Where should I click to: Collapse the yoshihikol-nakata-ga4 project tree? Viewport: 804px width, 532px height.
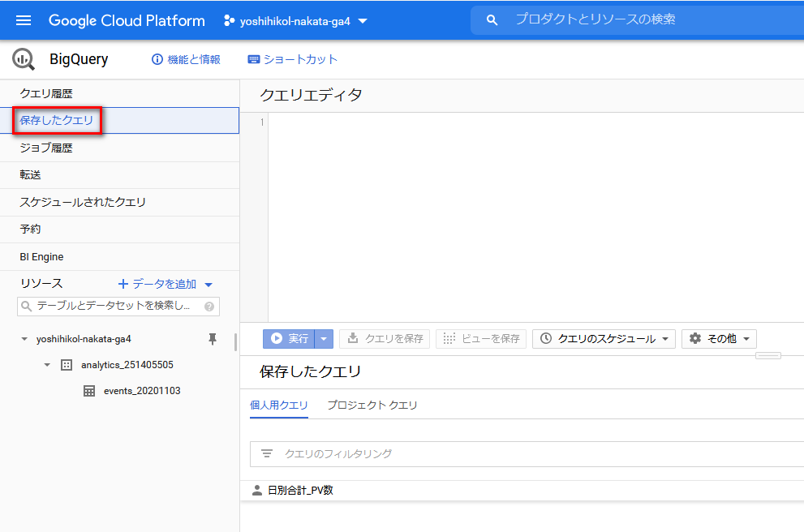tap(24, 339)
